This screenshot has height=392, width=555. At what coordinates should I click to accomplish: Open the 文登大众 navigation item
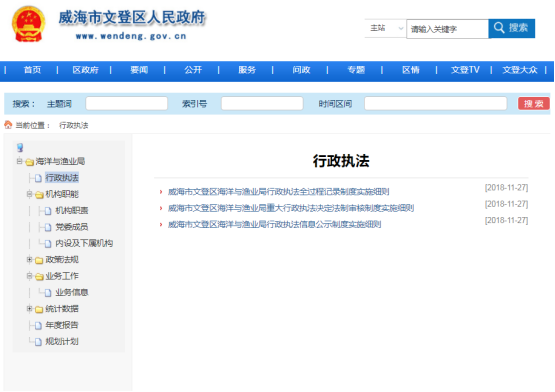click(x=520, y=70)
